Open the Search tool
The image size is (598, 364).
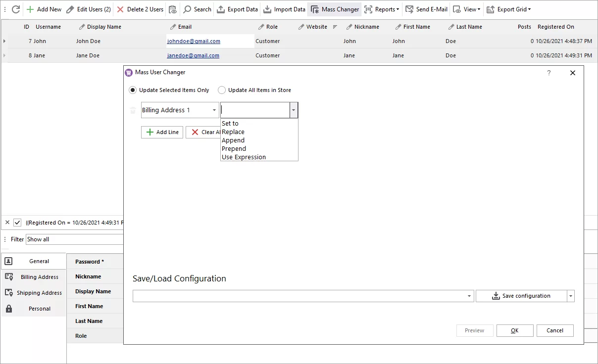coord(197,9)
